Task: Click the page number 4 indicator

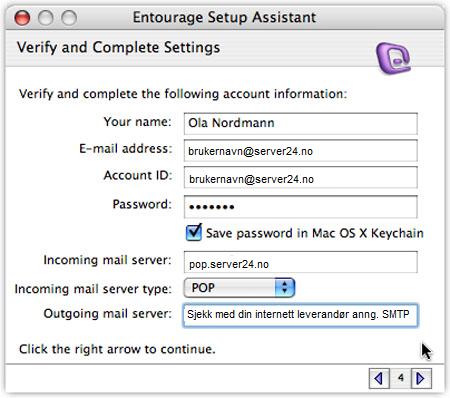Action: pos(400,378)
